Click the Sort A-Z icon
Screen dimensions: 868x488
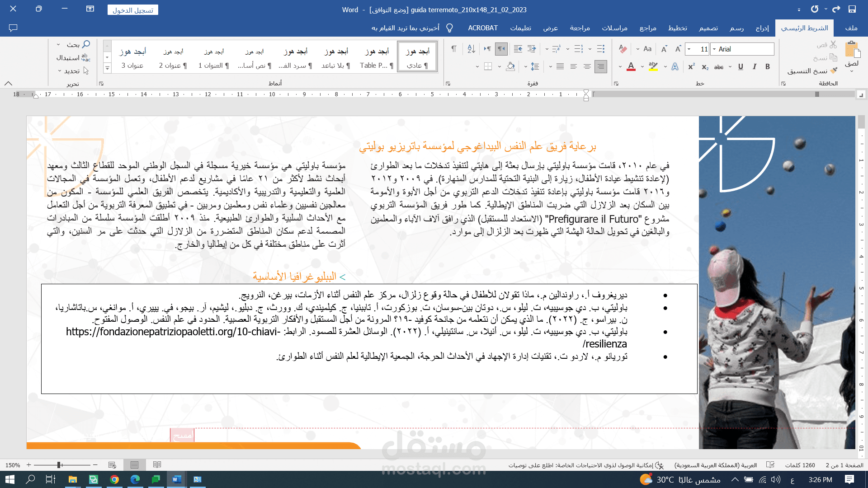[x=471, y=49]
